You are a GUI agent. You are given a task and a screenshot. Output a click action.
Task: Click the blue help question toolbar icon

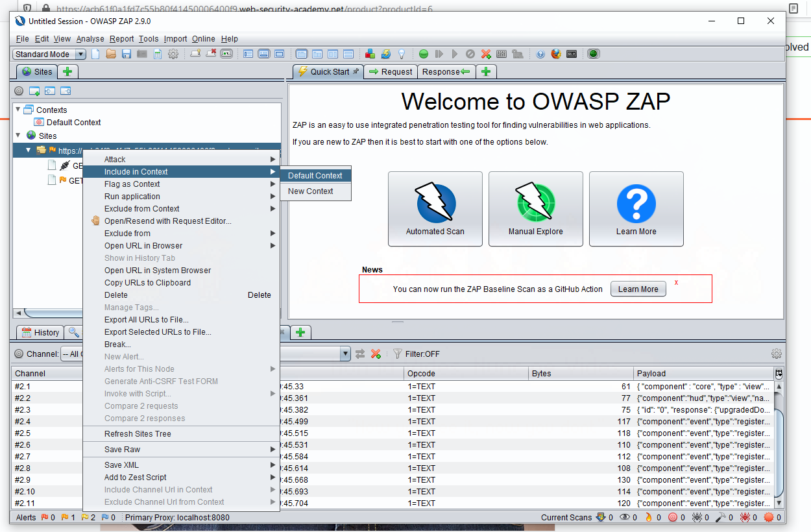(540, 54)
